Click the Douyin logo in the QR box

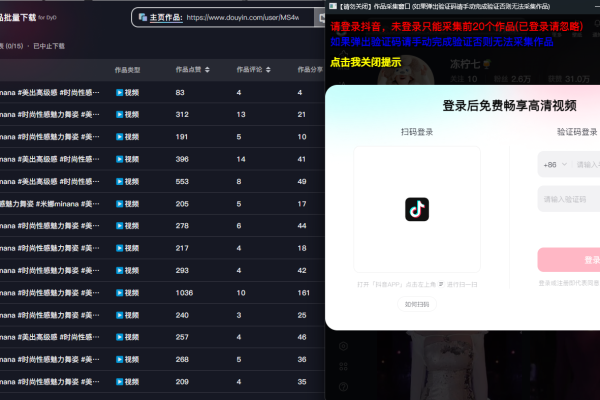[x=417, y=209]
